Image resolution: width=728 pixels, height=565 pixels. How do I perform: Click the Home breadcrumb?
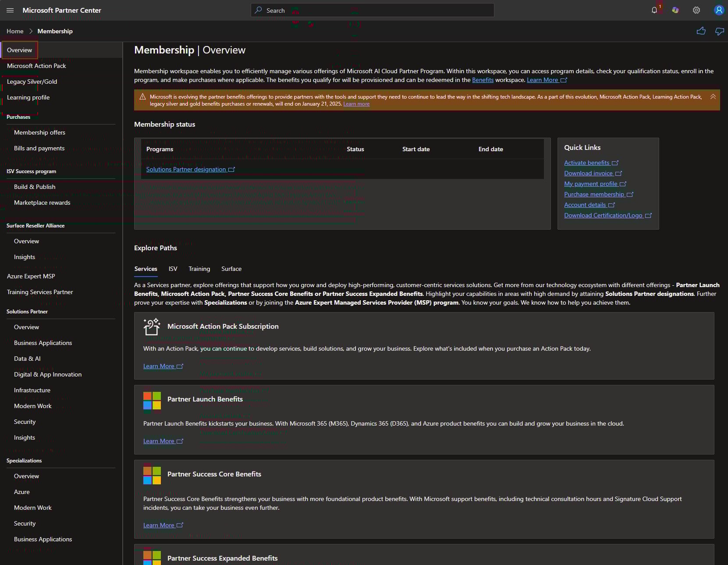click(x=15, y=31)
